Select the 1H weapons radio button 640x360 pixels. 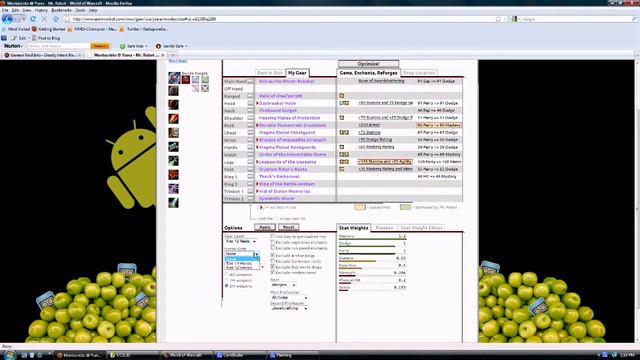tap(227, 280)
